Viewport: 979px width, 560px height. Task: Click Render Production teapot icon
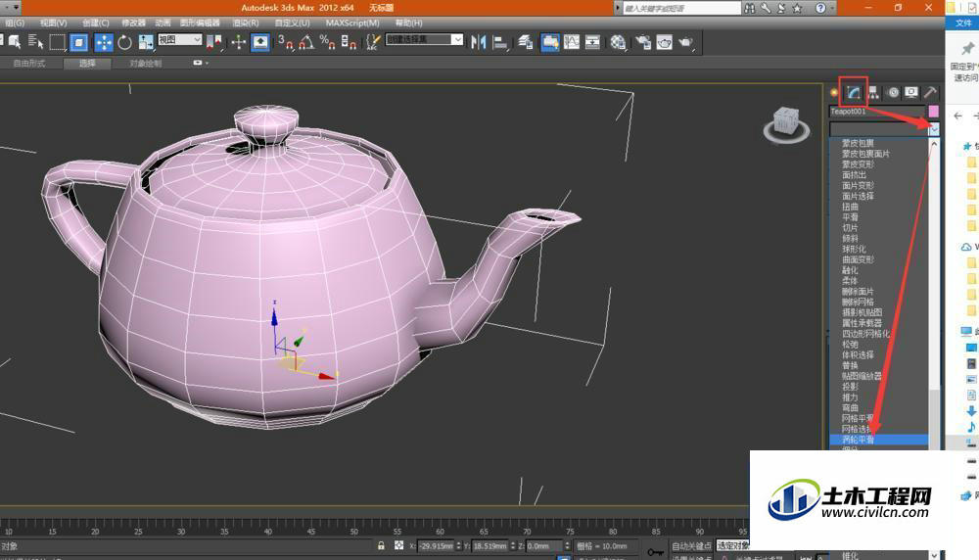tap(685, 42)
